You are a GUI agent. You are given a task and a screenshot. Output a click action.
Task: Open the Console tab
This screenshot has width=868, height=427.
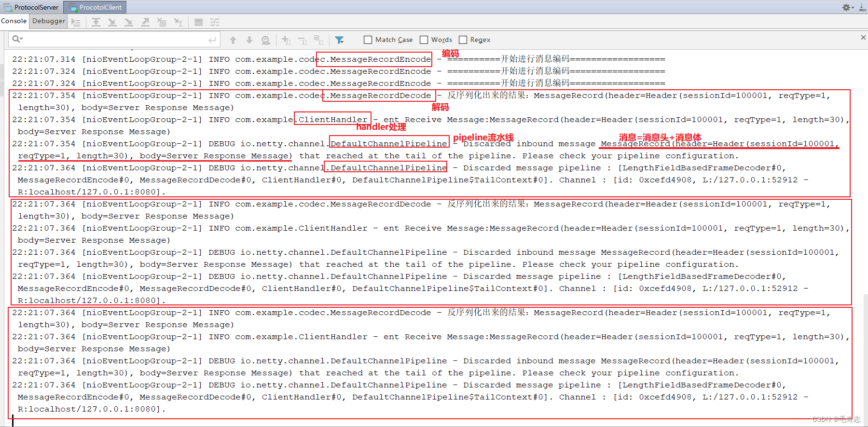tap(14, 21)
